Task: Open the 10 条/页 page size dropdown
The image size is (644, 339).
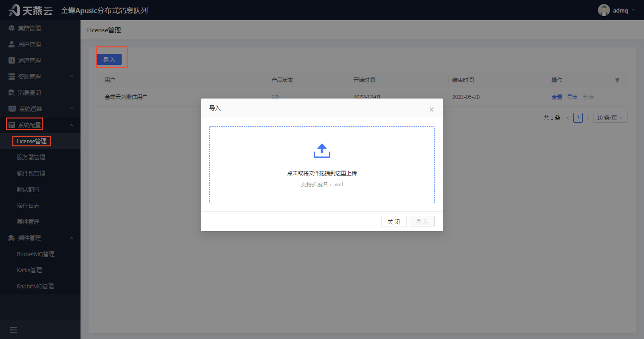Action: [610, 118]
